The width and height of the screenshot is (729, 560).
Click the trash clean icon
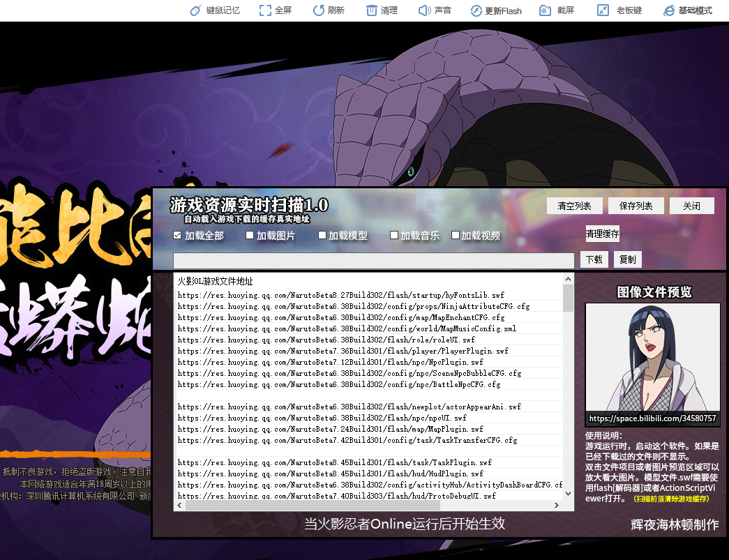pyautogui.click(x=371, y=10)
